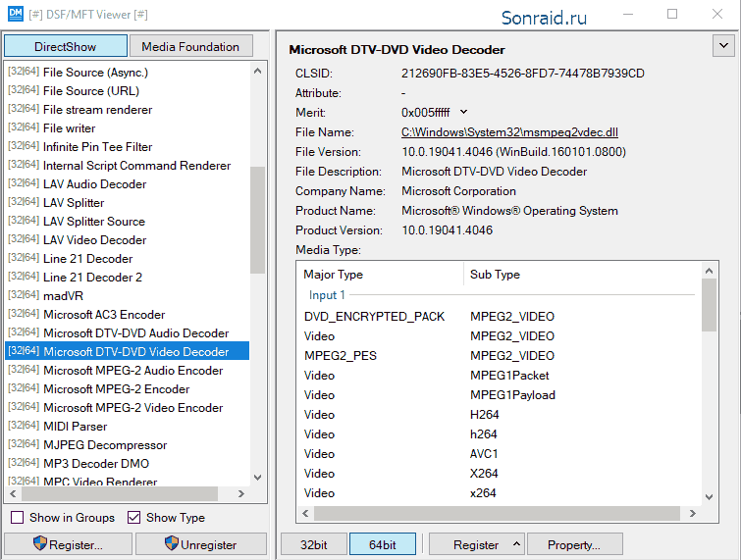Select highlighted Microsoft DTV-DVD Video Decoder row

click(128, 352)
